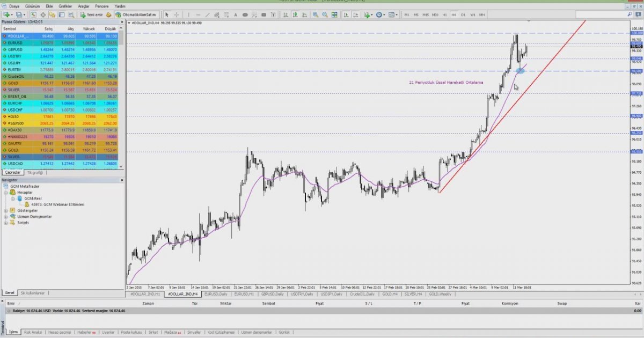644x338 pixels.
Task: Toggle the Navigator folder-star icon
Action: click(x=52, y=15)
